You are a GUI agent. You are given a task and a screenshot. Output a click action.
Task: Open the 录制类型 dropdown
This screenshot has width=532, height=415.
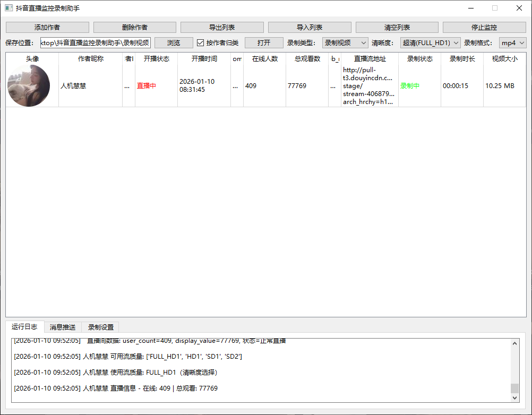point(345,42)
